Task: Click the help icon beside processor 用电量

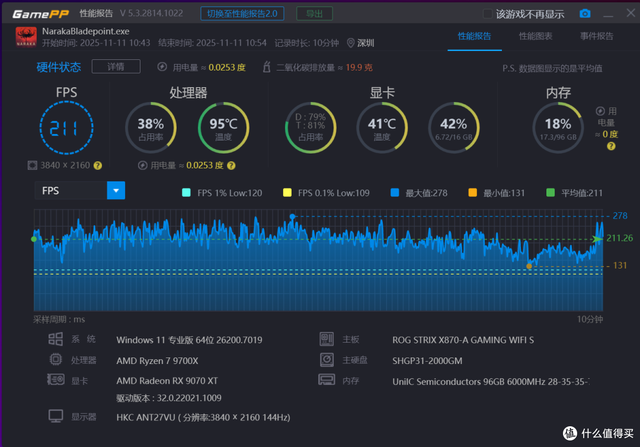Action: click(x=231, y=165)
